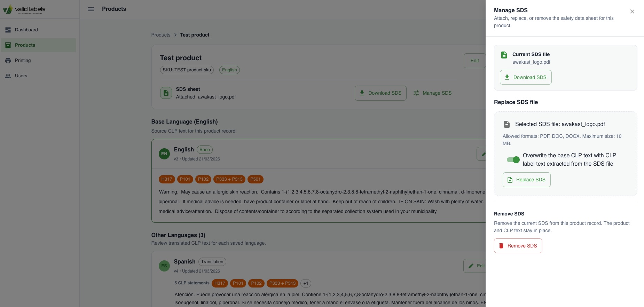644x307 pixels.
Task: Click the Dashboard sidebar icon
Action: pyautogui.click(x=8, y=30)
